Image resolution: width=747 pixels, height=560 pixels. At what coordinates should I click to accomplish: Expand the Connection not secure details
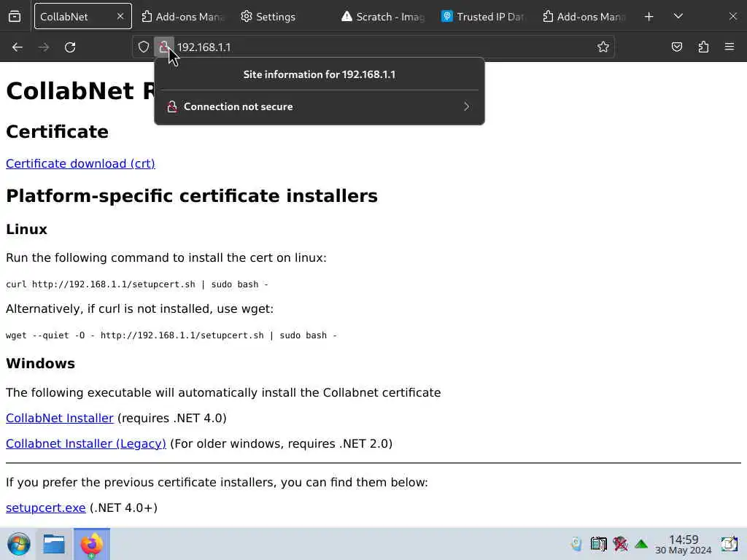(x=320, y=106)
